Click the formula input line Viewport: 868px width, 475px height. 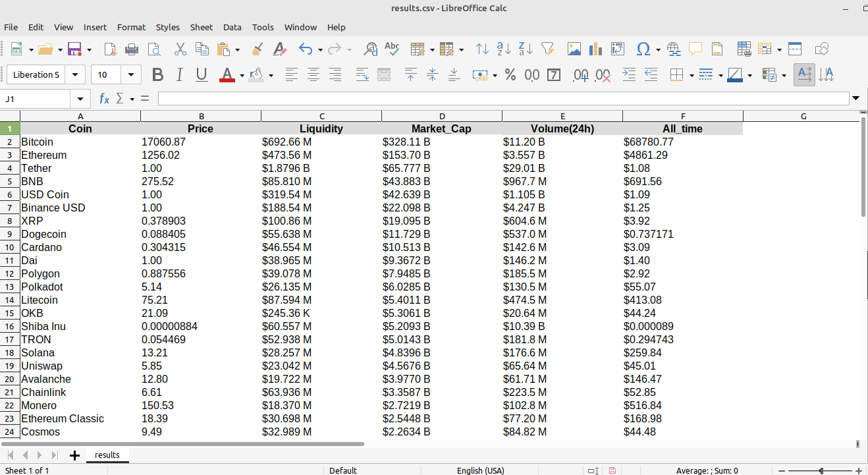503,99
